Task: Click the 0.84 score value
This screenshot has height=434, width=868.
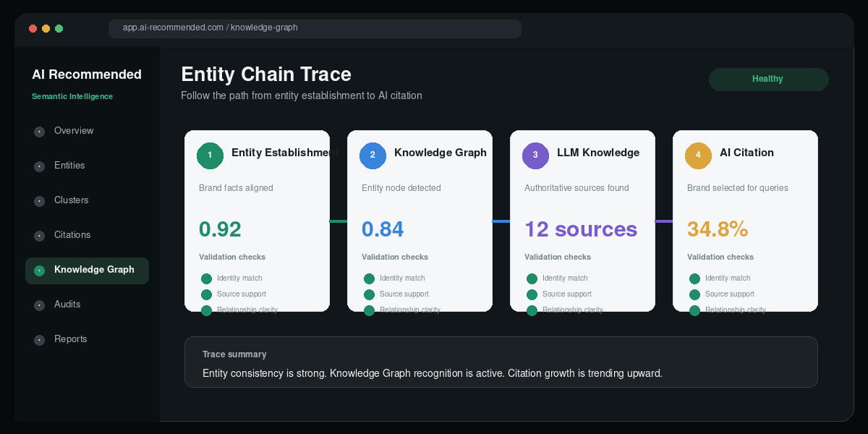Action: tap(383, 229)
